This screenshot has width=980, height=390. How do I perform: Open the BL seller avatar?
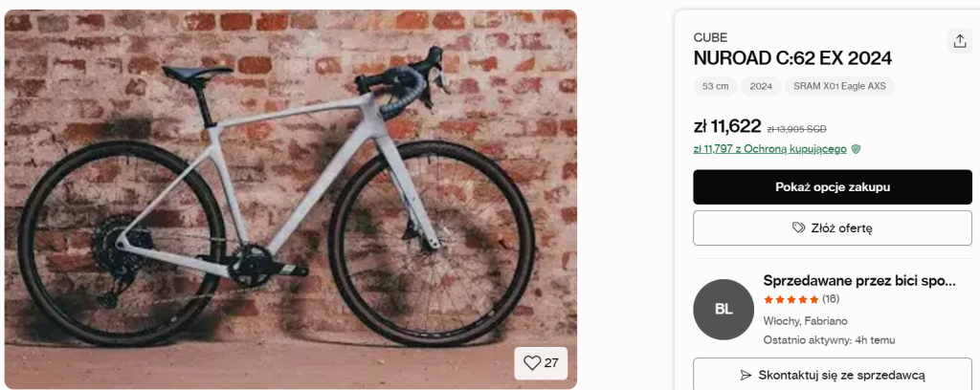723,310
